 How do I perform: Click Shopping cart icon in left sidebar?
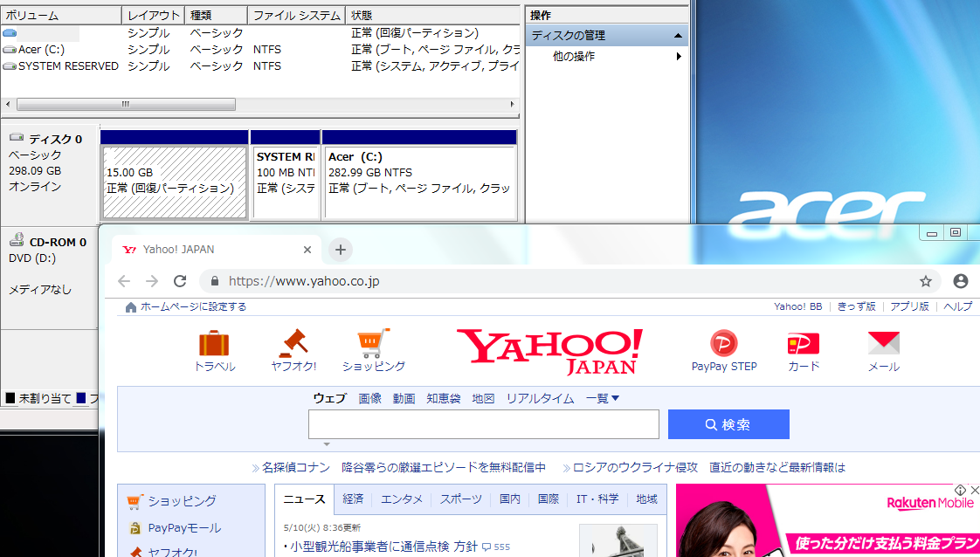pos(135,501)
